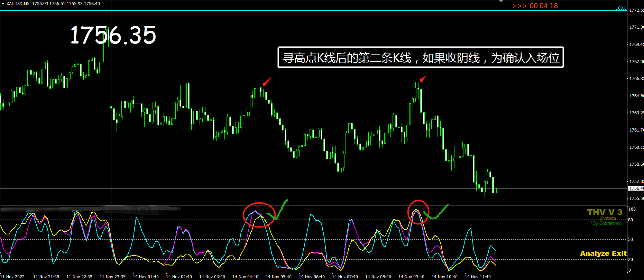
Task: Click the 11 Nov 22:35 time label
Action: [79, 277]
